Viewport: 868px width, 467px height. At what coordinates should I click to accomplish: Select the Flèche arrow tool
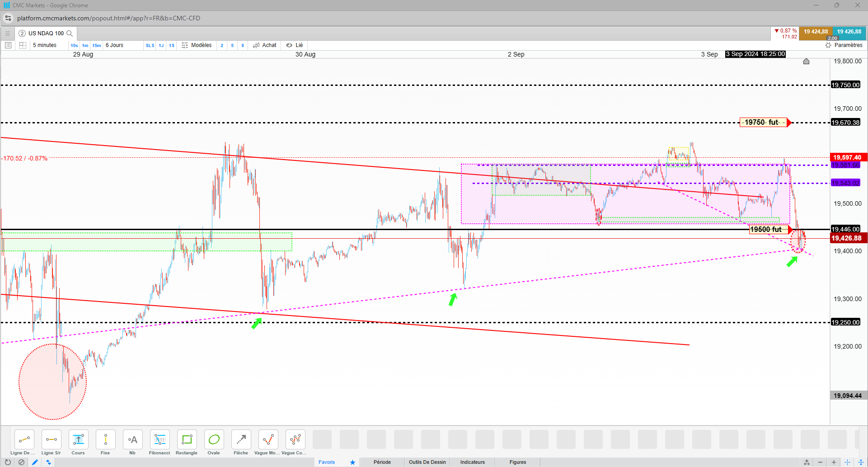point(241,443)
